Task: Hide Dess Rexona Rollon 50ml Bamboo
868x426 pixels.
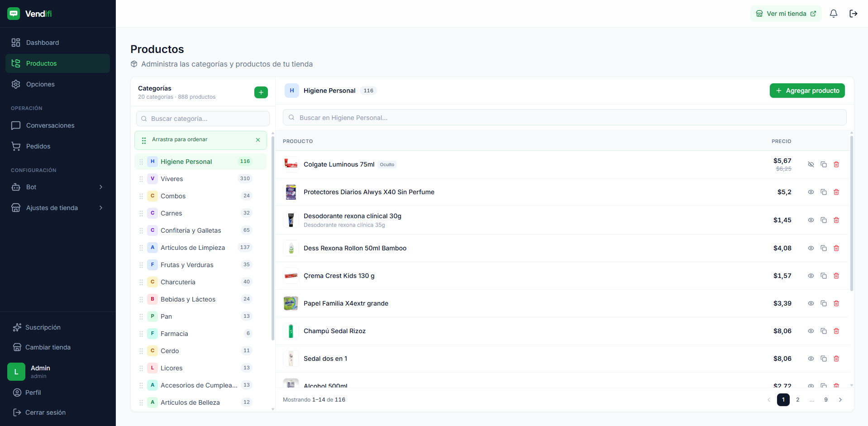Action: point(811,248)
